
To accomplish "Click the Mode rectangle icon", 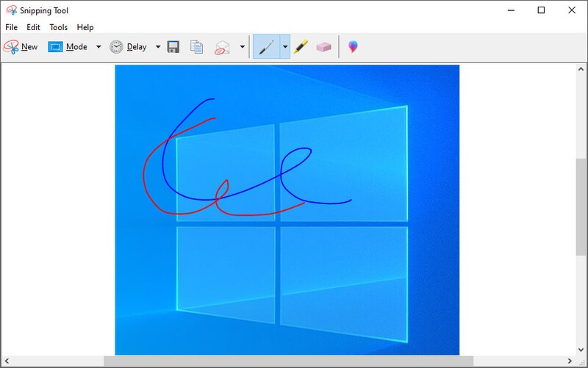I will click(55, 47).
